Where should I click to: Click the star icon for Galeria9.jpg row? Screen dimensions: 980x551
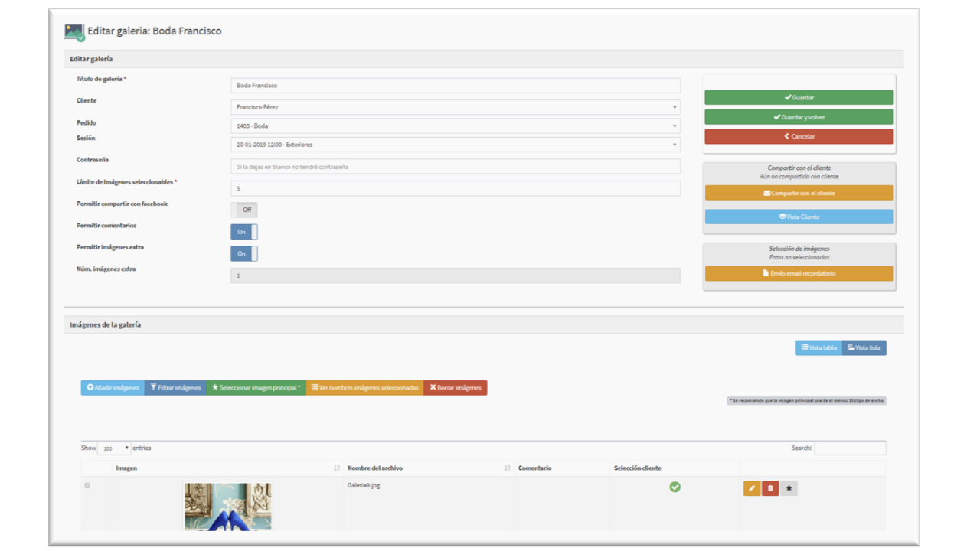click(789, 488)
